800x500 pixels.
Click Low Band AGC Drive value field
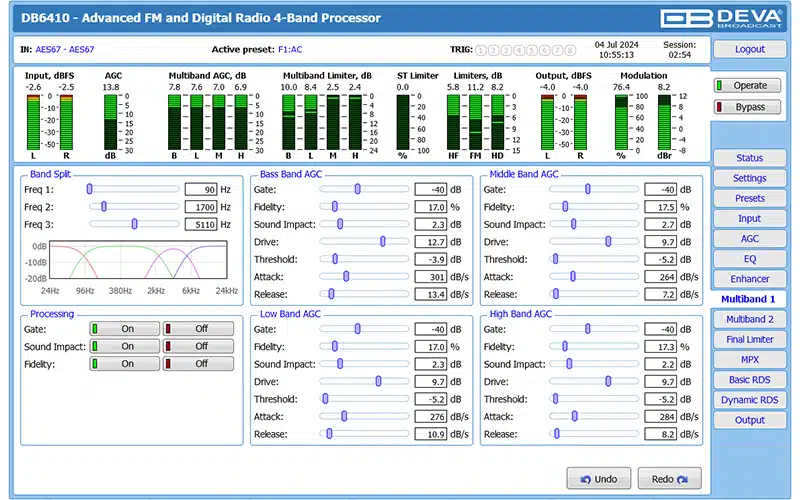click(431, 382)
